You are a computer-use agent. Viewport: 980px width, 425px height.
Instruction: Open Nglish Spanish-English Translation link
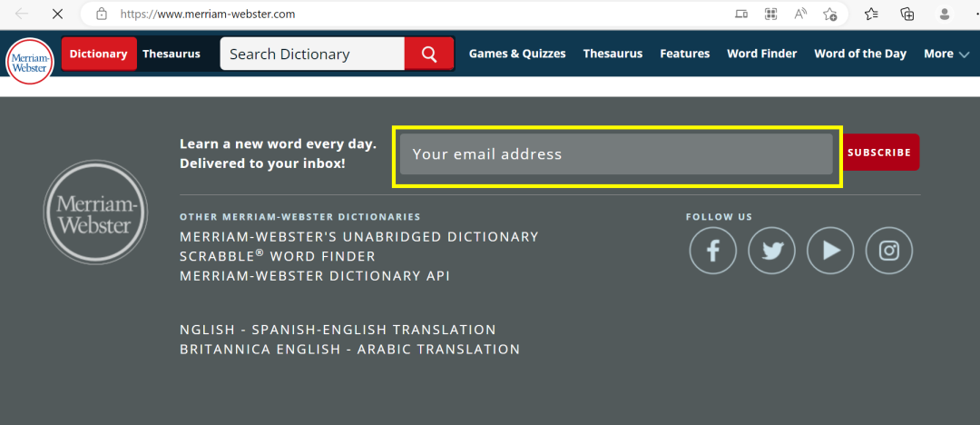pyautogui.click(x=338, y=330)
